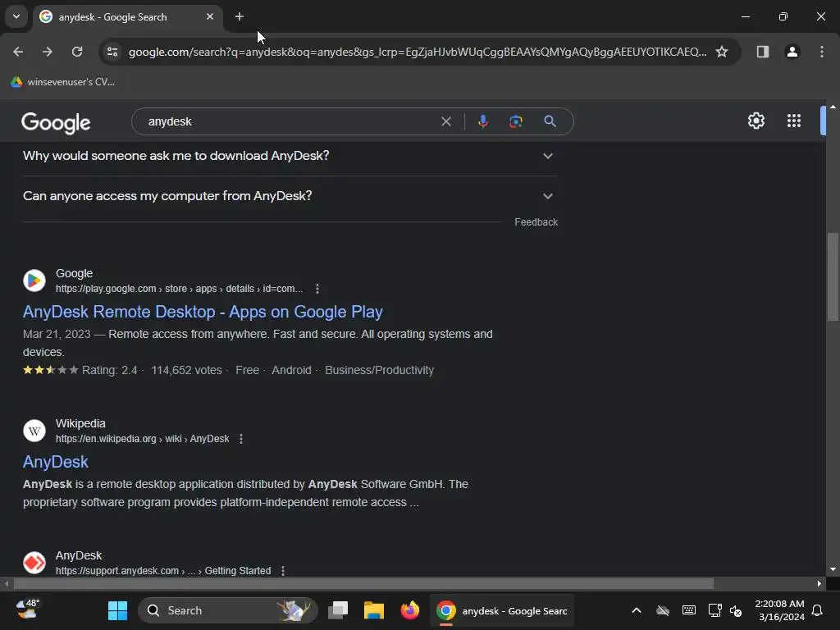Open the clock and date flyout
This screenshot has height=630, width=840.
tap(779, 610)
